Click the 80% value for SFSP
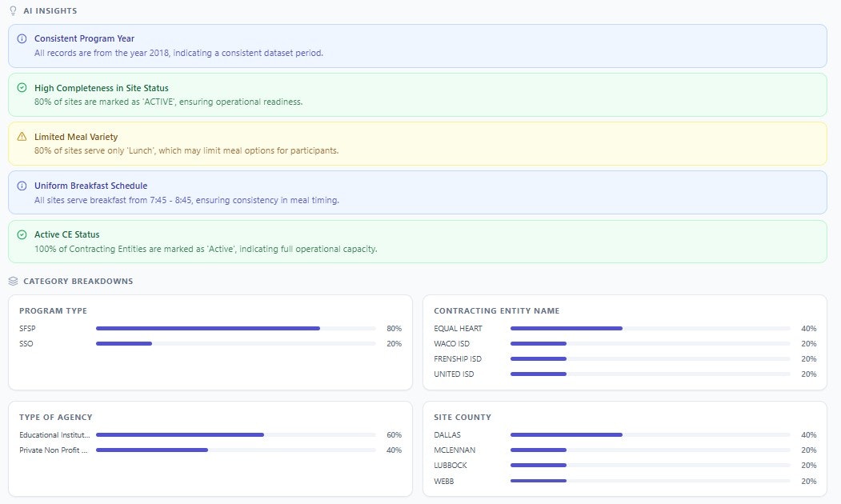 [x=394, y=328]
